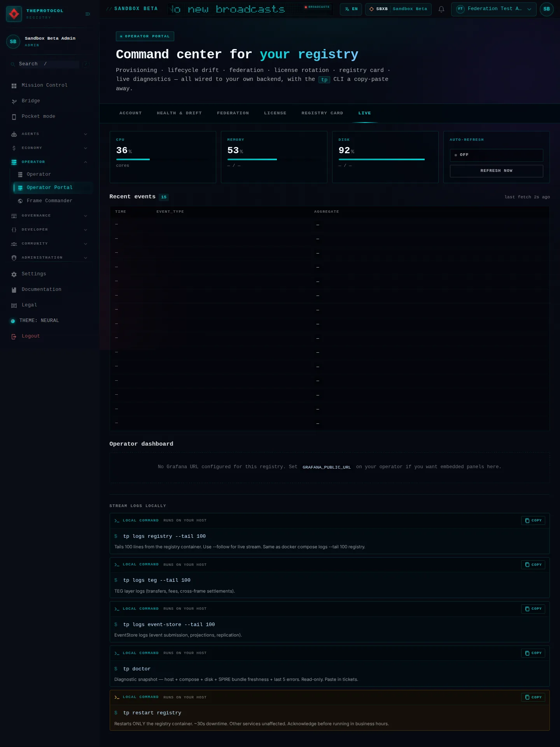560x747 pixels.
Task: Open the SBXB Sandbox Beta registry badge
Action: click(398, 9)
